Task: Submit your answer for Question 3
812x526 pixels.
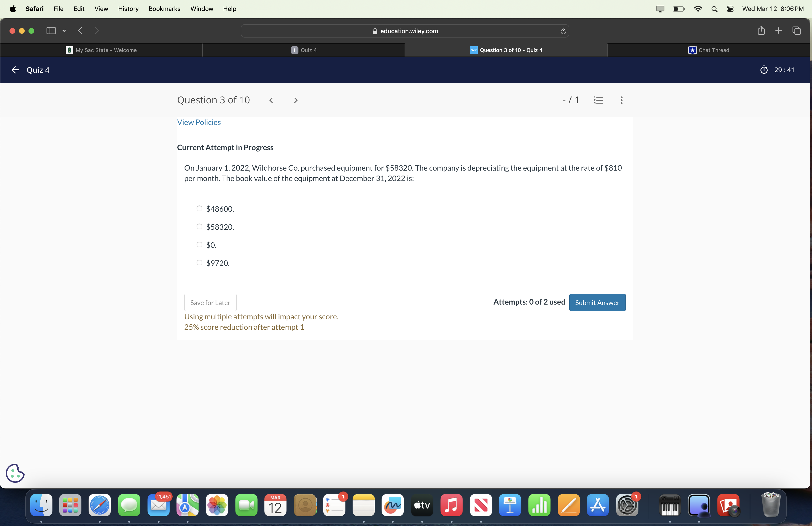Action: [x=597, y=302]
